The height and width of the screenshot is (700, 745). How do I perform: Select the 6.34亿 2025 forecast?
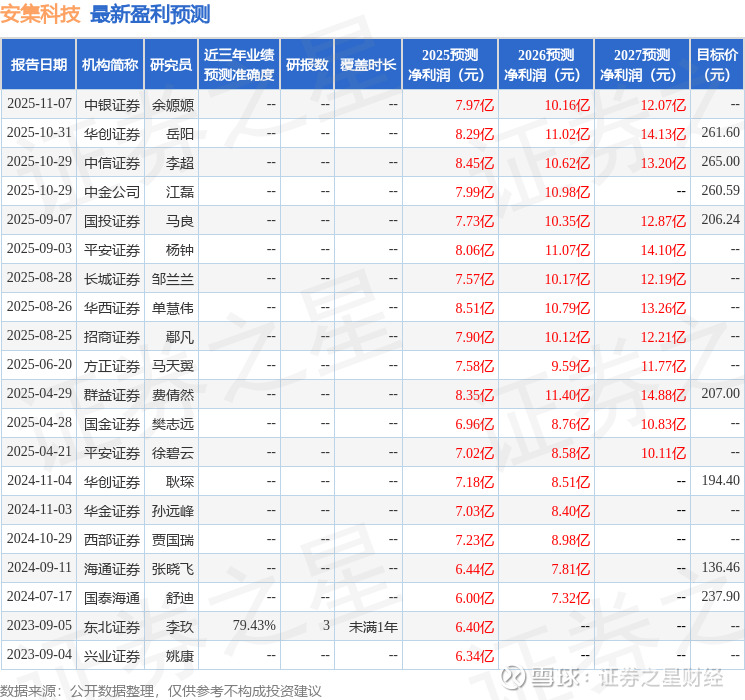(x=475, y=655)
